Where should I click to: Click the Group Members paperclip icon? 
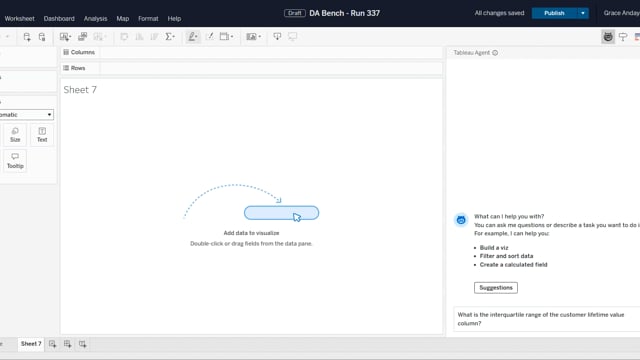click(x=210, y=37)
